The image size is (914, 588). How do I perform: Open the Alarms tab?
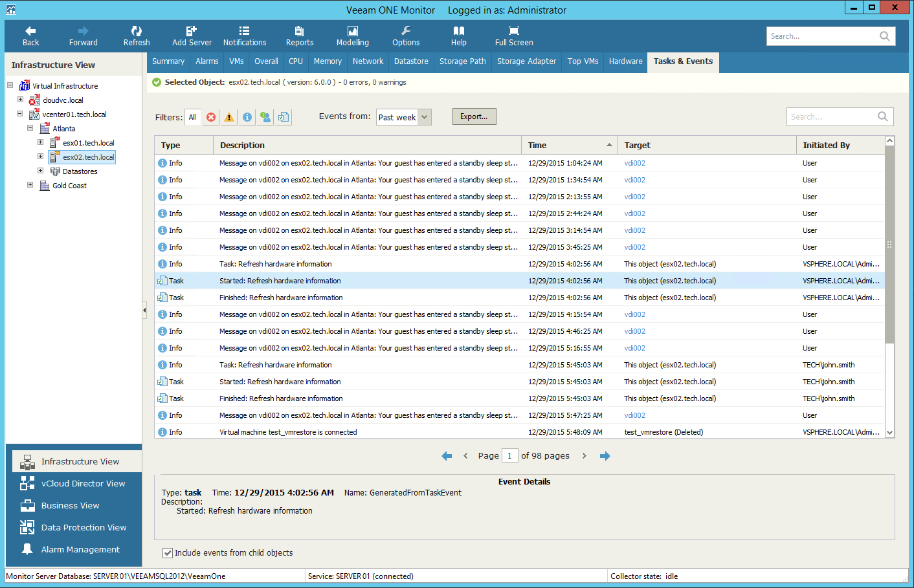pyautogui.click(x=207, y=61)
